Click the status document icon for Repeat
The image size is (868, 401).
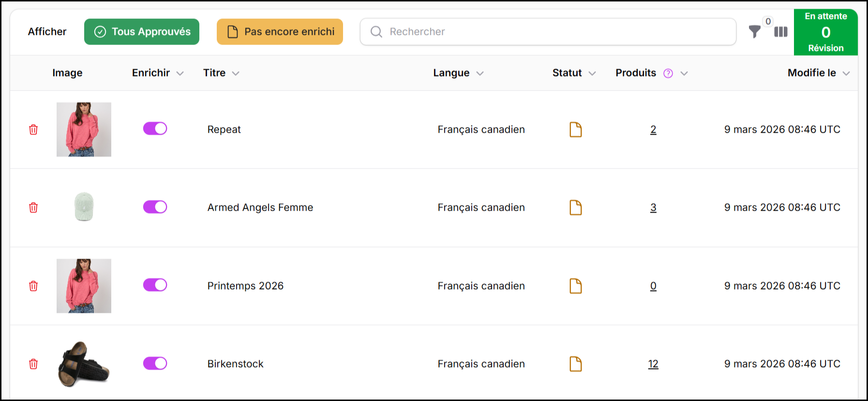[x=575, y=130]
